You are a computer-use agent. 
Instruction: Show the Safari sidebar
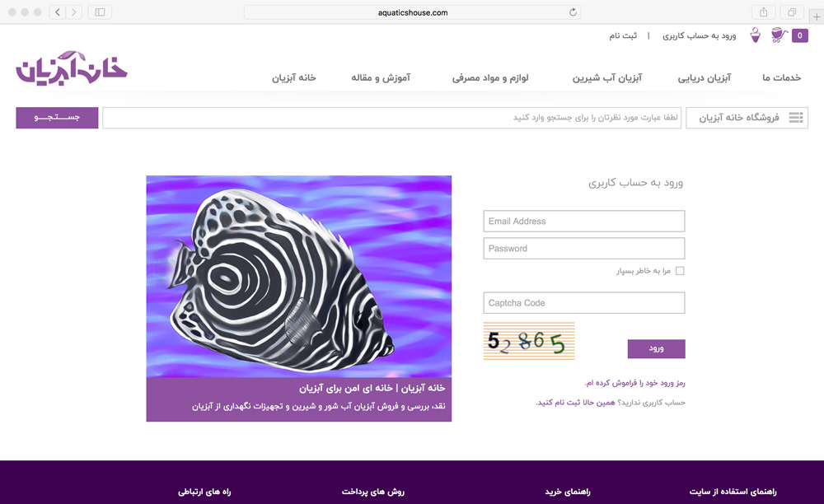pyautogui.click(x=100, y=12)
